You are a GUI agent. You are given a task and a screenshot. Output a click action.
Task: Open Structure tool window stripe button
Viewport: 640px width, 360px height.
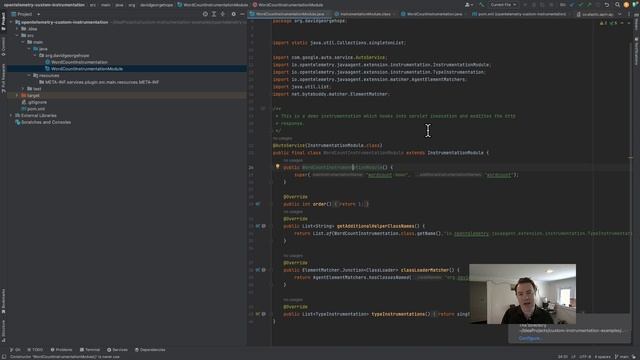pyautogui.click(x=3, y=331)
